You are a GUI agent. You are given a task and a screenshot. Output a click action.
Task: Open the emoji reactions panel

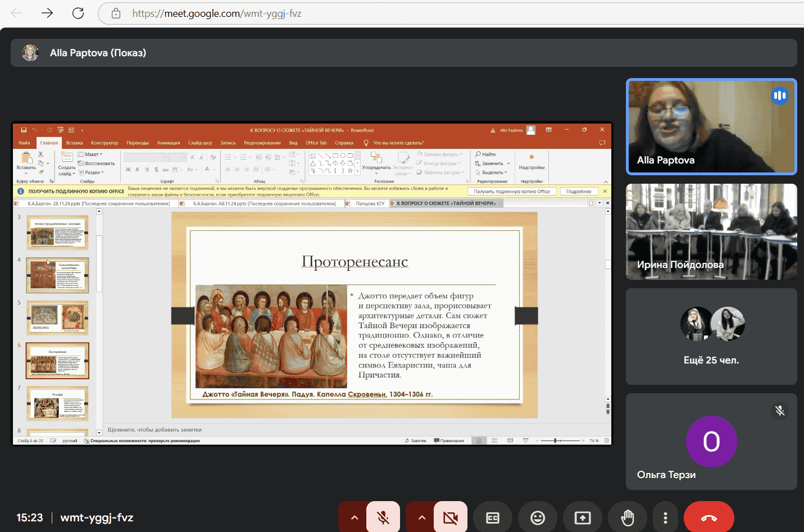point(538,517)
